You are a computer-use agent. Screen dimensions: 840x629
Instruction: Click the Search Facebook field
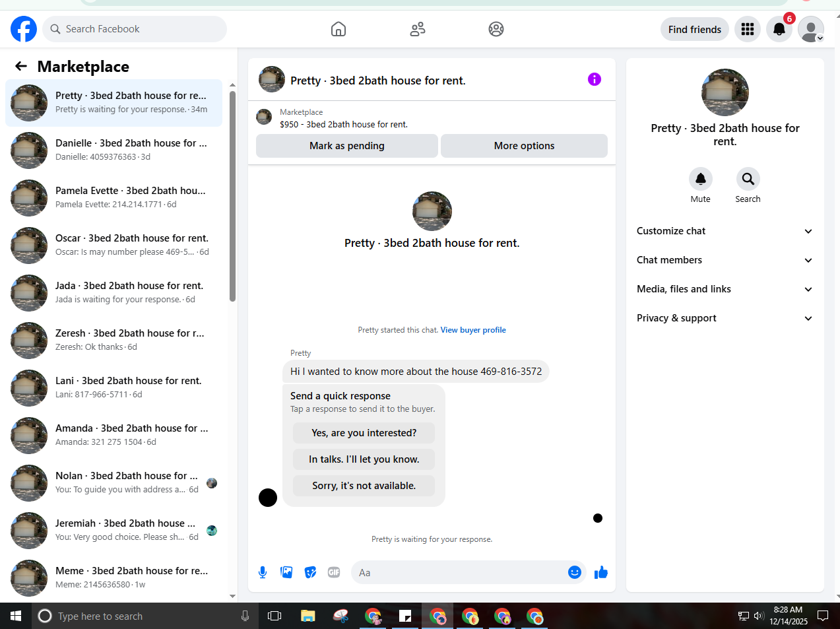pos(135,29)
